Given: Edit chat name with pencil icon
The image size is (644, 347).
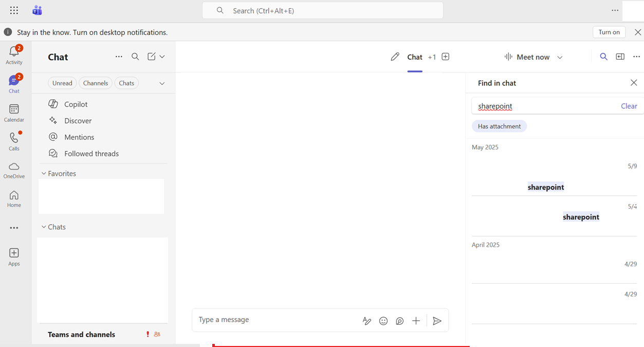Looking at the screenshot, I should point(395,57).
